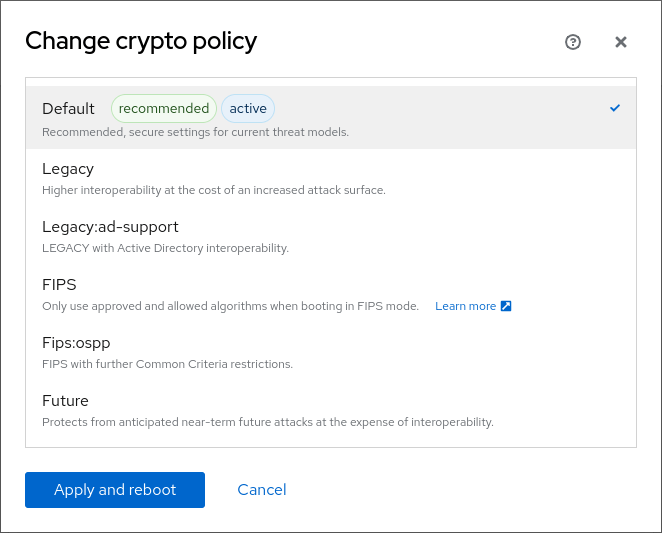Select the Future crypto policy
This screenshot has height=533, width=662.
pyautogui.click(x=65, y=401)
